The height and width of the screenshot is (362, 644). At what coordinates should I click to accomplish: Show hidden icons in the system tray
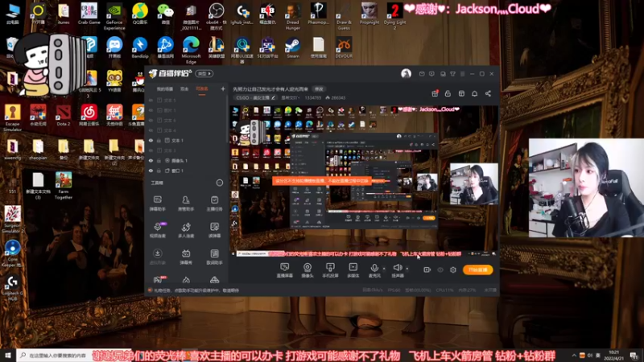(574, 355)
